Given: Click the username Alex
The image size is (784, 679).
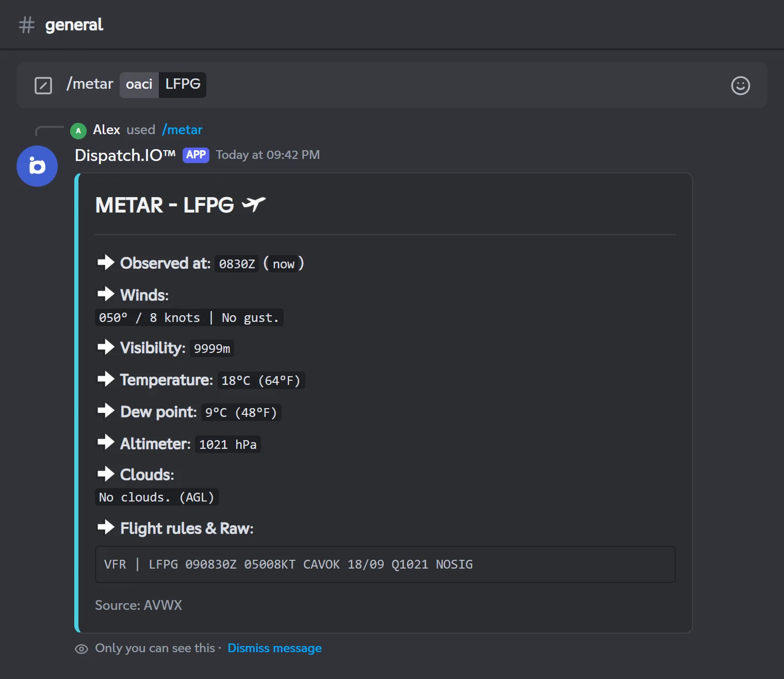Looking at the screenshot, I should (x=106, y=130).
